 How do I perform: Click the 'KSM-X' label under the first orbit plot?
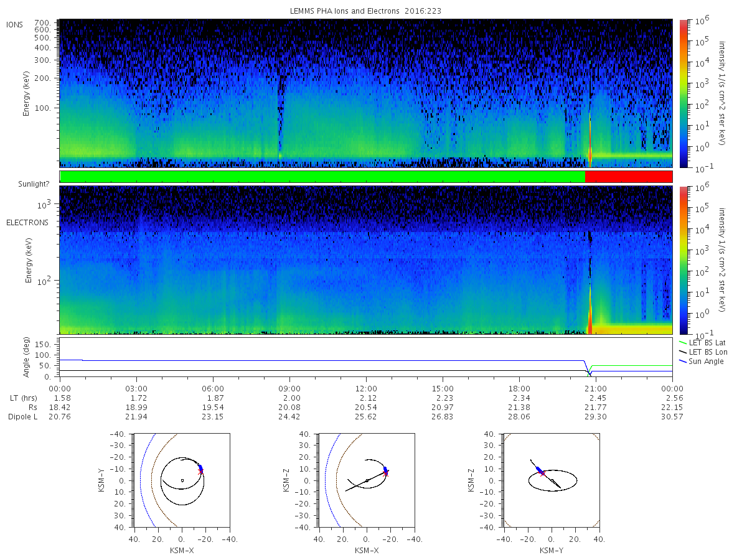182,550
